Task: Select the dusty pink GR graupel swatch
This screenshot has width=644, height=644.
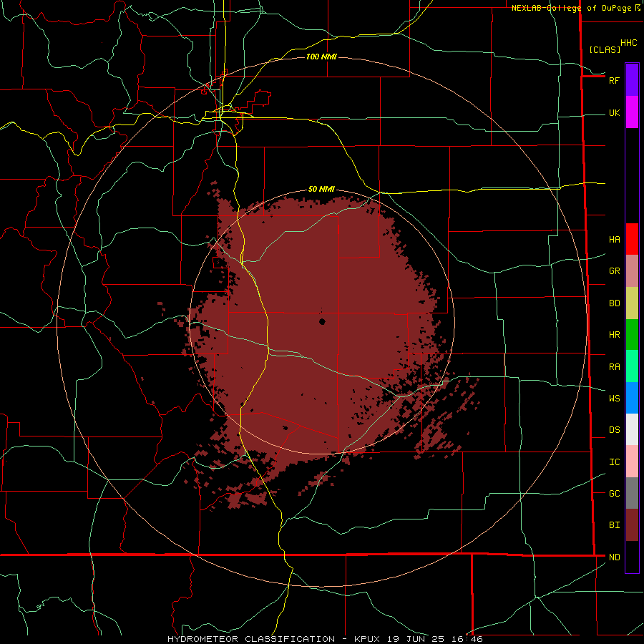Action: pyautogui.click(x=632, y=271)
